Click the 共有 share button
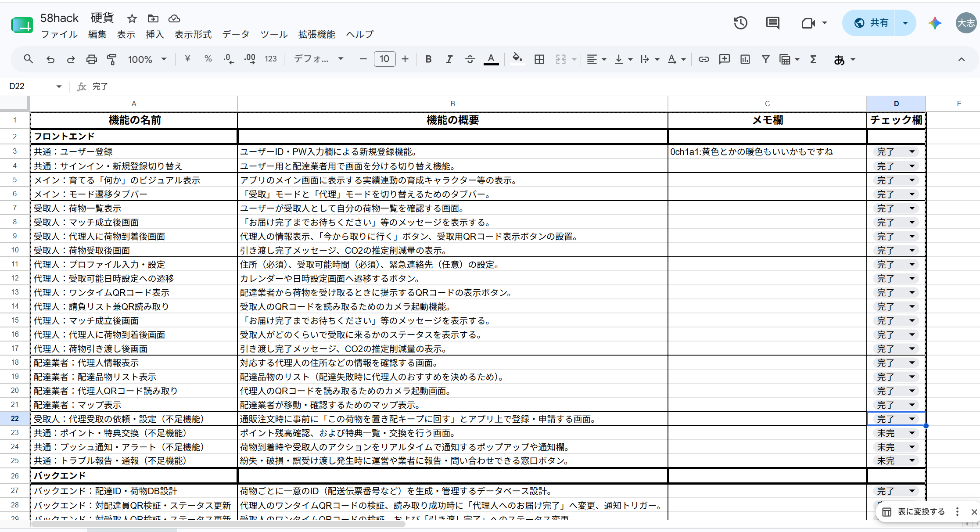The image size is (980, 532). click(x=871, y=23)
